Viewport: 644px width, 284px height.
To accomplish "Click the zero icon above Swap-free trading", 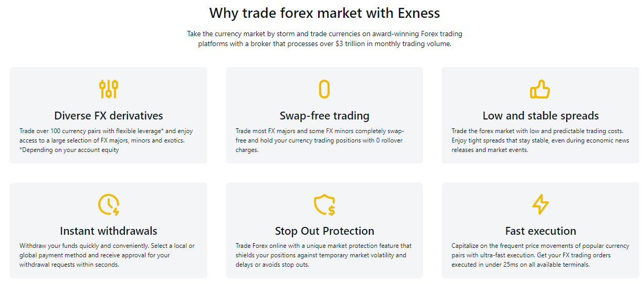I will 324,89.
